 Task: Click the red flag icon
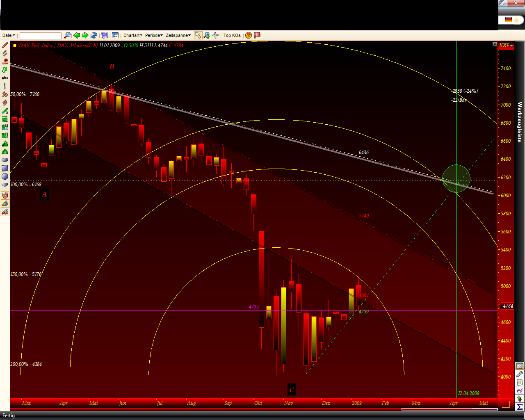tap(257, 35)
